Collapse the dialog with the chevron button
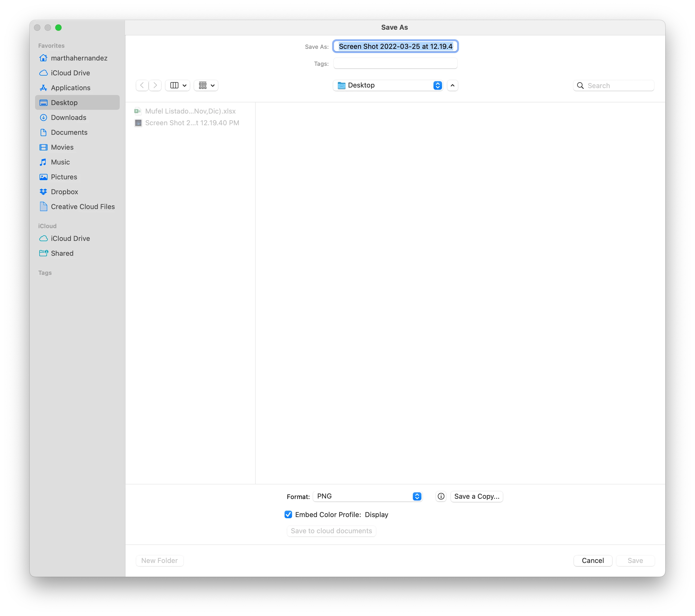This screenshot has width=695, height=616. pos(452,85)
